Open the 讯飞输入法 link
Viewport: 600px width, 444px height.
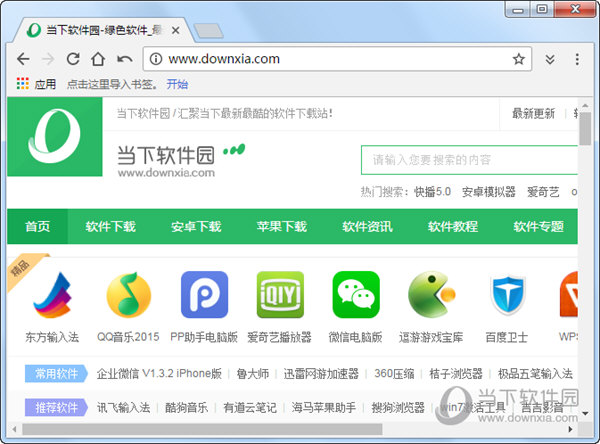(123, 408)
